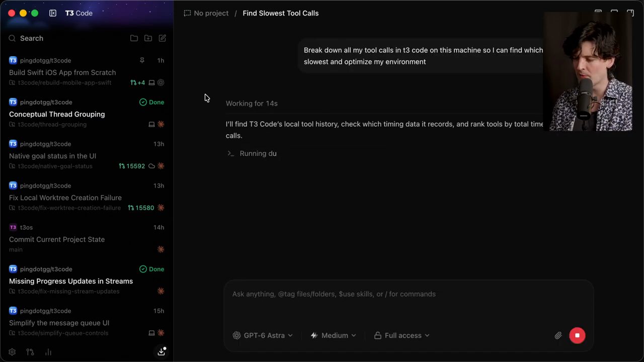Open the Medium reasoning effort dropdown
Viewport: 644px width, 362px height.
pyautogui.click(x=333, y=335)
